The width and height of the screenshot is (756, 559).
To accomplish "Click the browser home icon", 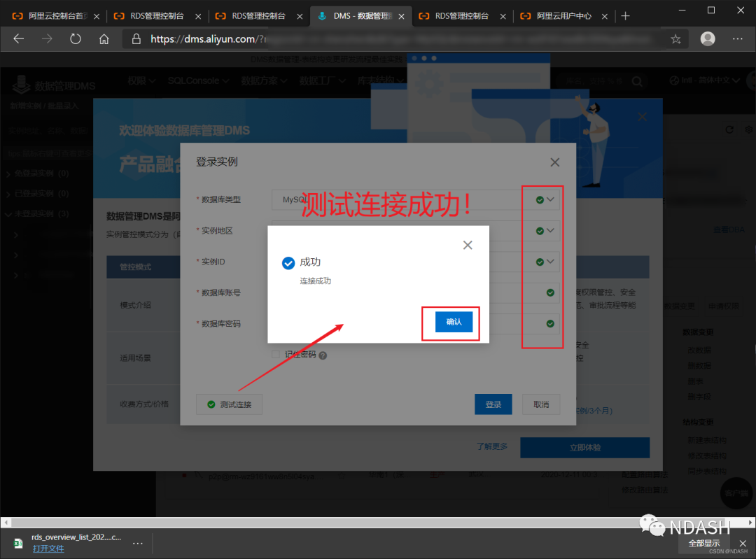I will (104, 38).
